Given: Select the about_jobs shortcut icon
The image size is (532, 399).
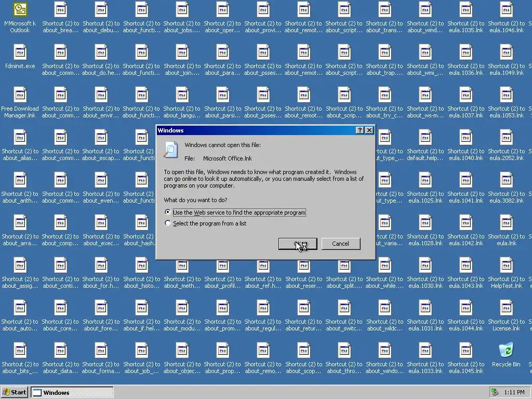Looking at the screenshot, I should pyautogui.click(x=182, y=9).
